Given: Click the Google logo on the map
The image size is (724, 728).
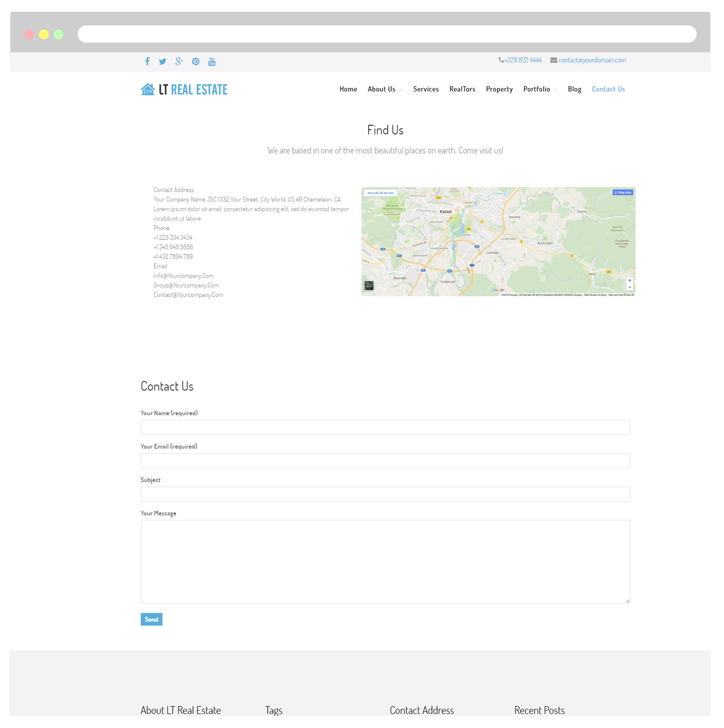Looking at the screenshot, I should click(498, 290).
